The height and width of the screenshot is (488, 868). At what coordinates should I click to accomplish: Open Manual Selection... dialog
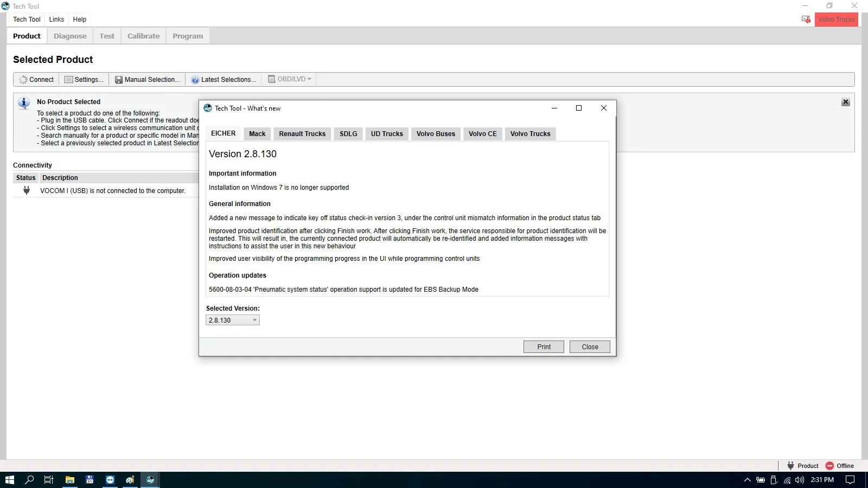(148, 79)
